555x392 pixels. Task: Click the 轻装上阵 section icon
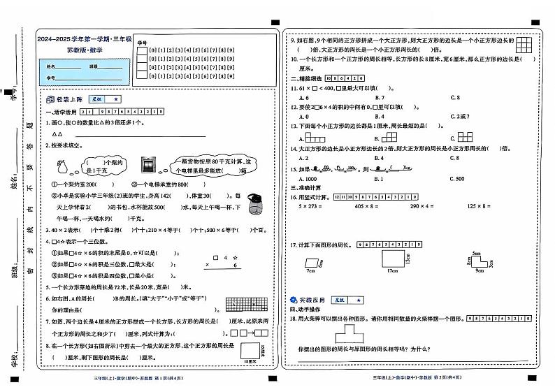(x=50, y=99)
